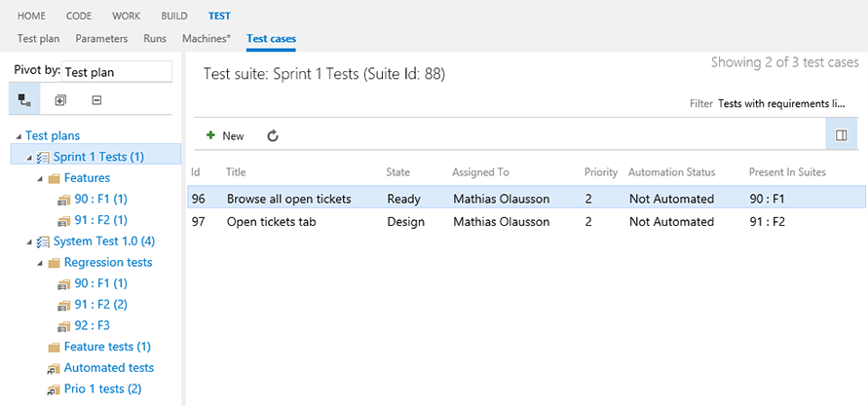Viewport: 868px width, 406px height.
Task: Open the TEST hub
Action: pos(220,16)
